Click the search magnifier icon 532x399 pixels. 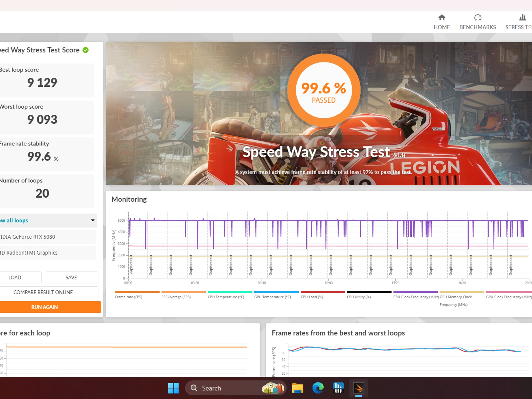(x=194, y=388)
